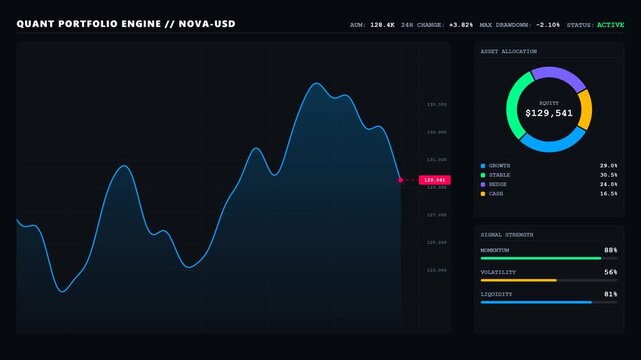
Task: Click the purple HEDGE legend color square
Action: click(x=483, y=184)
